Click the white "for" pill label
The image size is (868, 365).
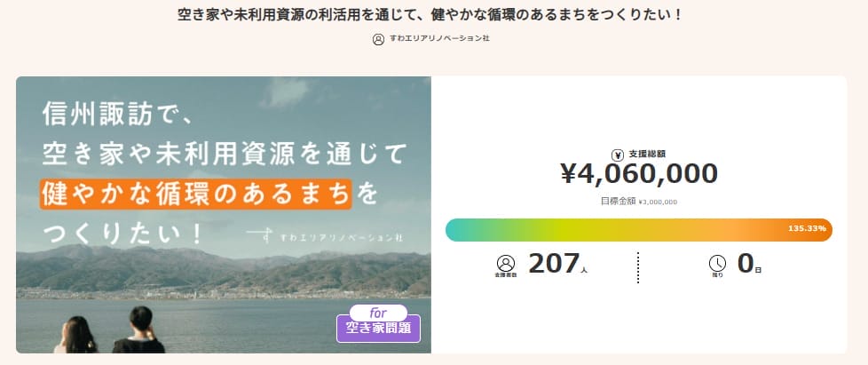378,313
